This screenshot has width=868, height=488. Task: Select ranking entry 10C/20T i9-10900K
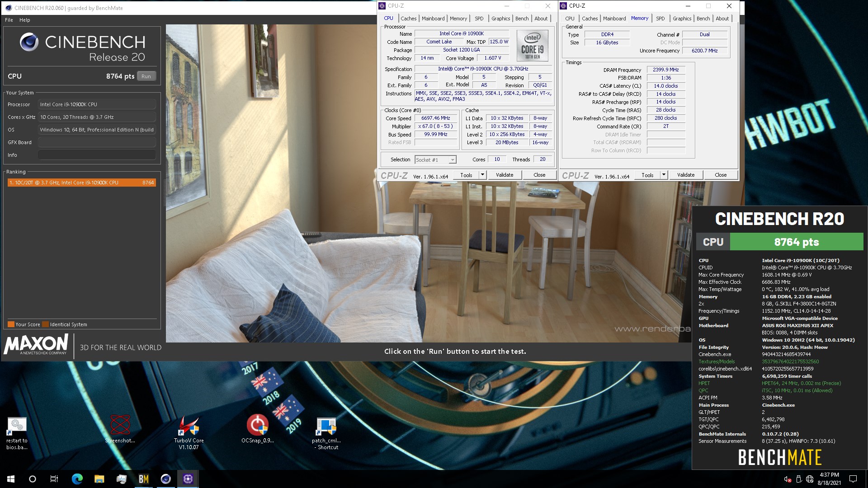pyautogui.click(x=82, y=183)
